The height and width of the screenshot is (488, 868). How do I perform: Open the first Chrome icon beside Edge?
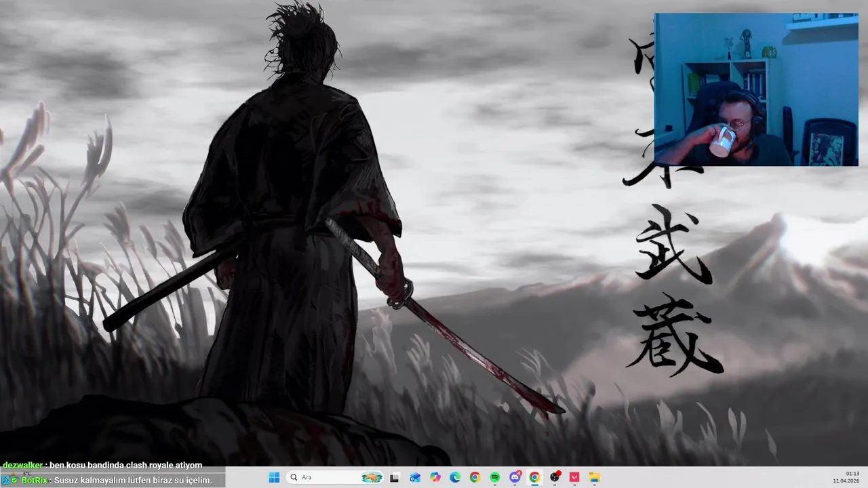coord(475,477)
